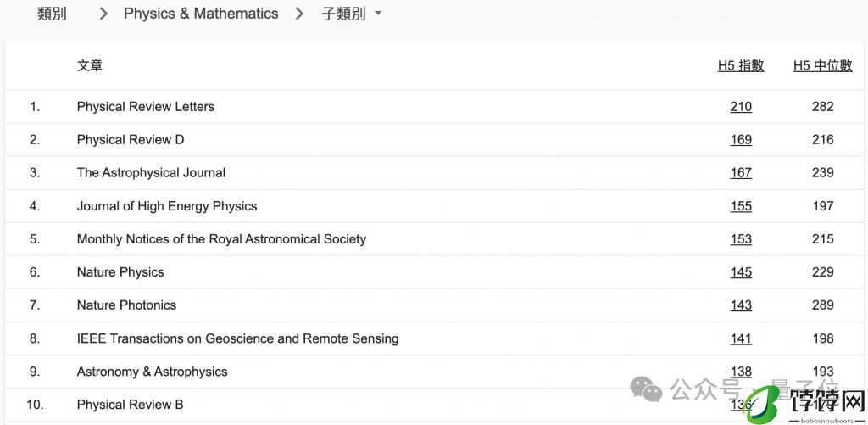
Task: Select Physical Review Letters journal name
Action: coord(146,106)
